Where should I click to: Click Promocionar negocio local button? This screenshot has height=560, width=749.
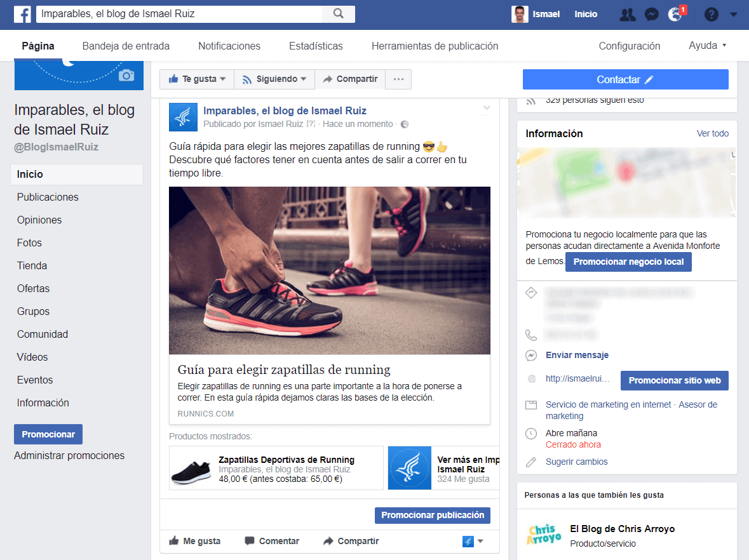pyautogui.click(x=628, y=262)
